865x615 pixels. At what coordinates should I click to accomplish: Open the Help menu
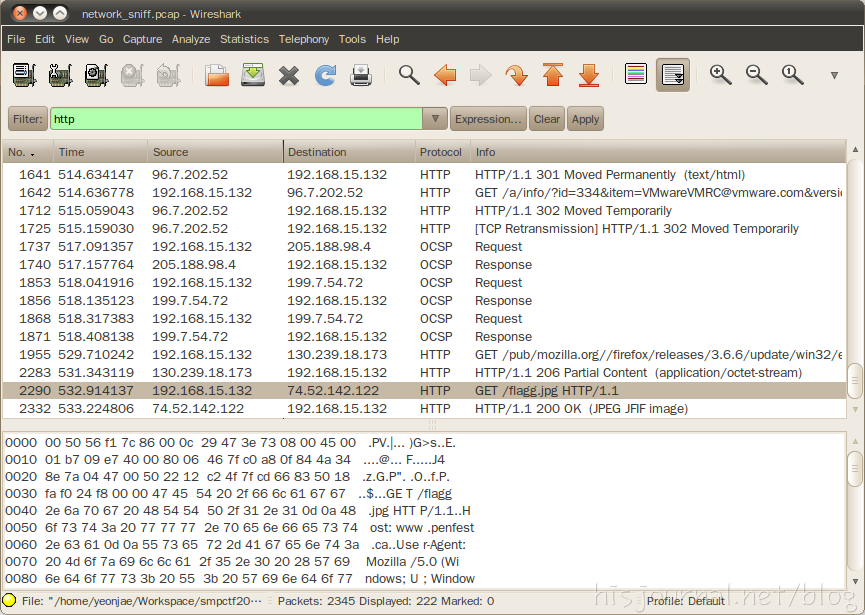(x=387, y=39)
